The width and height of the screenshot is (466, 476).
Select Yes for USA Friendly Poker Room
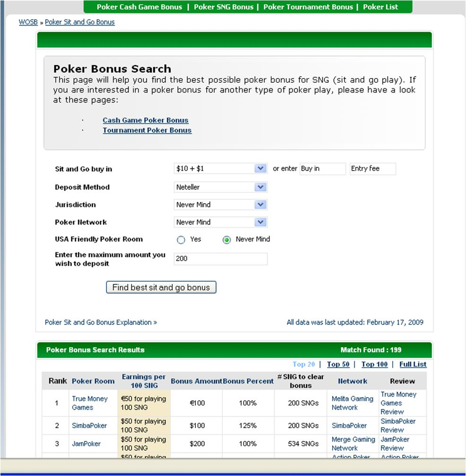[181, 240]
